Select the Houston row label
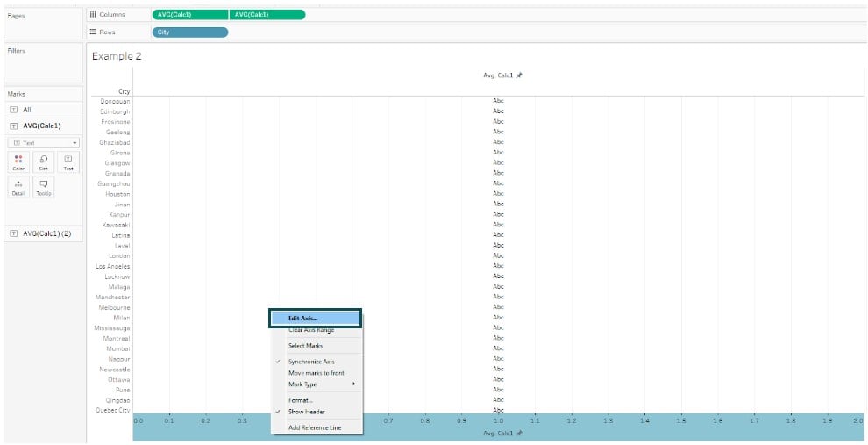868x445 pixels. tap(117, 195)
